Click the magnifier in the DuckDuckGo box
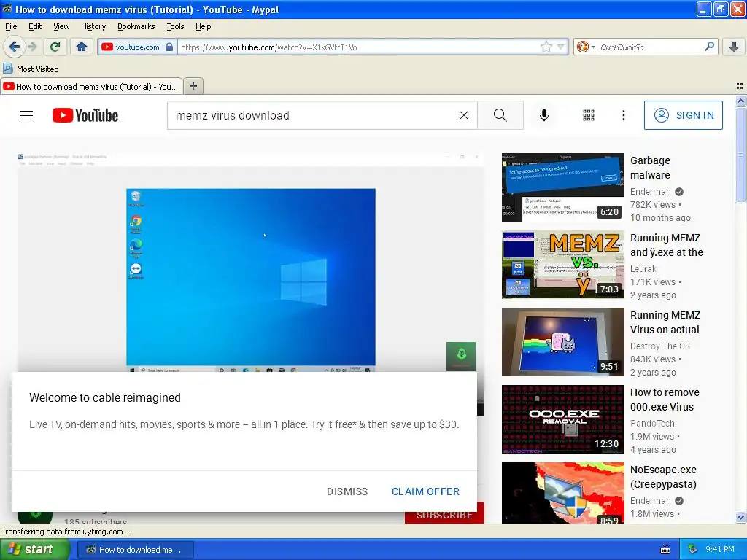 point(709,47)
